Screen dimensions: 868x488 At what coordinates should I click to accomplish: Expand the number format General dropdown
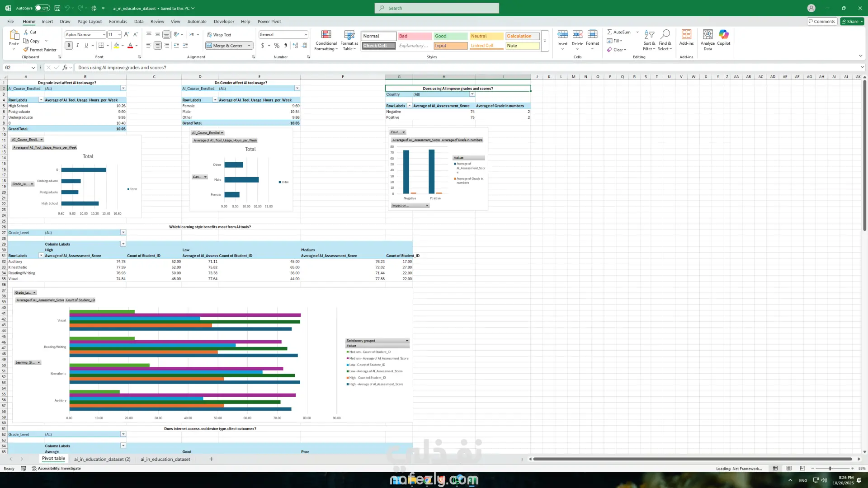(306, 35)
